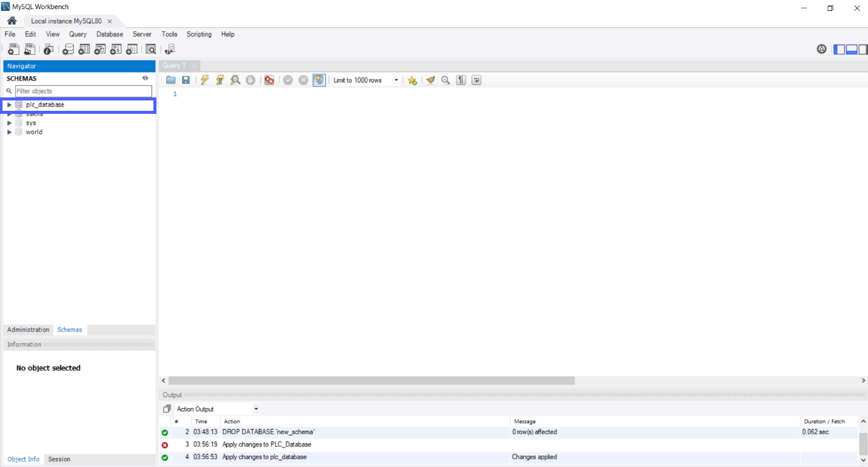Rollback transaction X icon
The width and height of the screenshot is (868, 467).
click(x=303, y=80)
